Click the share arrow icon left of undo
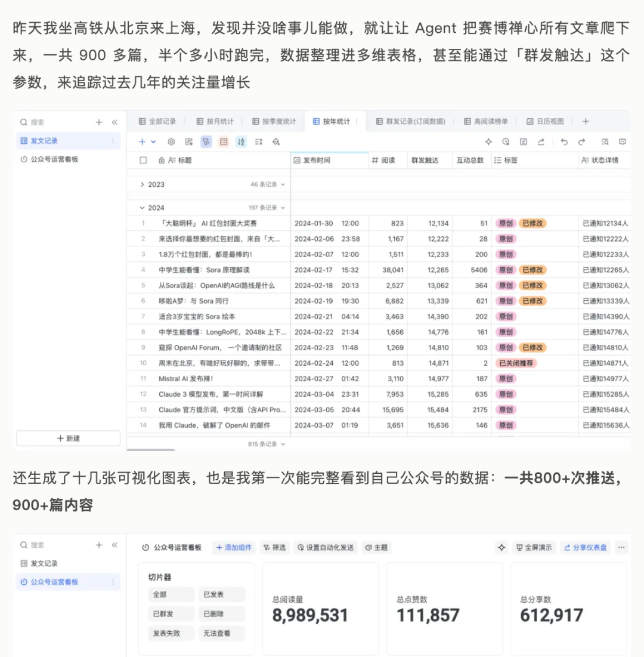 (541, 142)
